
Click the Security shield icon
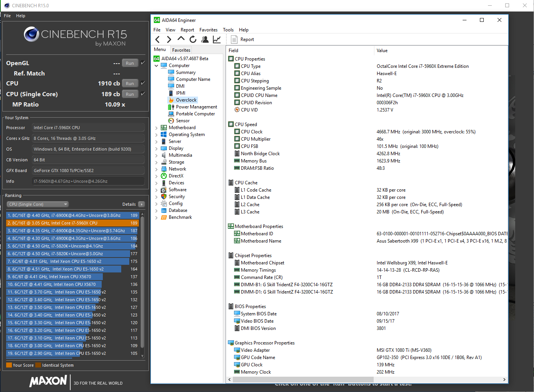point(164,197)
